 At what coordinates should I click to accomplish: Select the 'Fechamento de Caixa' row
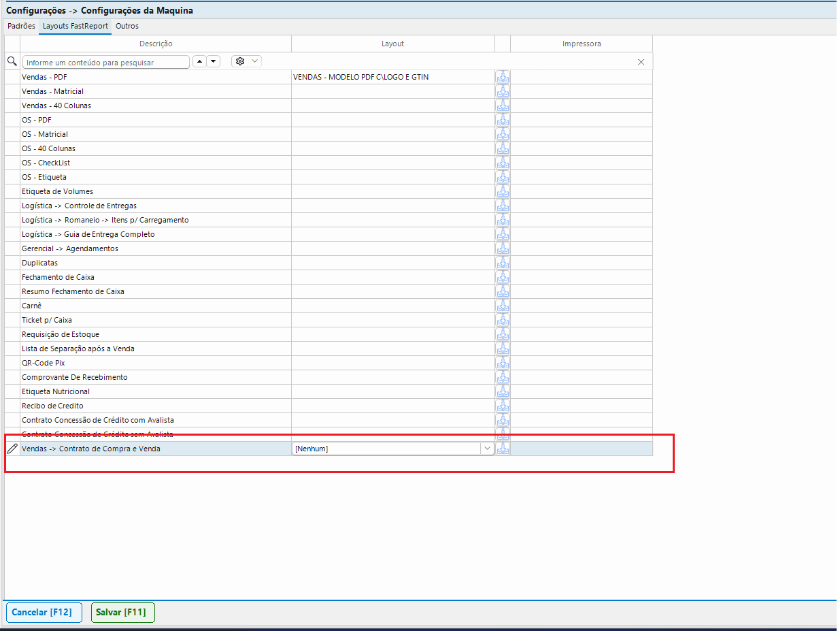(329, 277)
